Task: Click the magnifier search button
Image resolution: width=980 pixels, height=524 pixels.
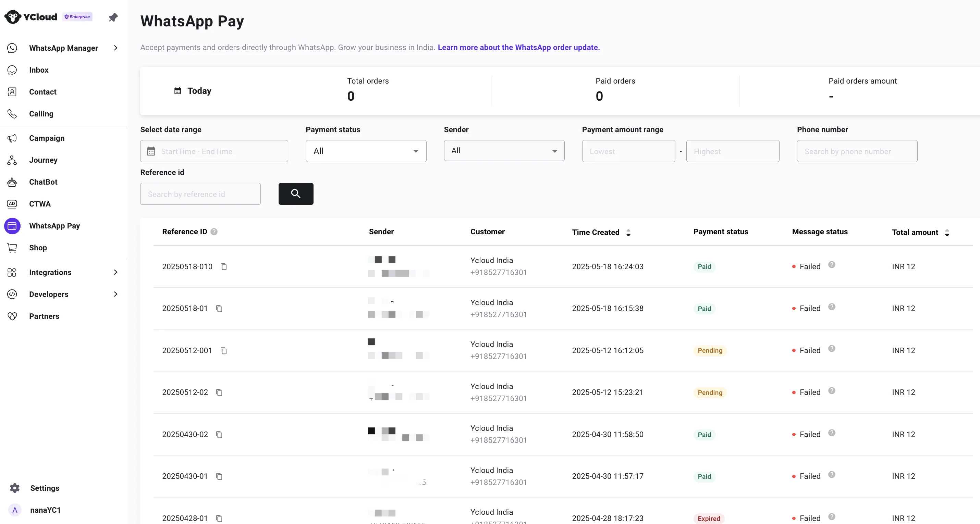Action: (x=296, y=194)
